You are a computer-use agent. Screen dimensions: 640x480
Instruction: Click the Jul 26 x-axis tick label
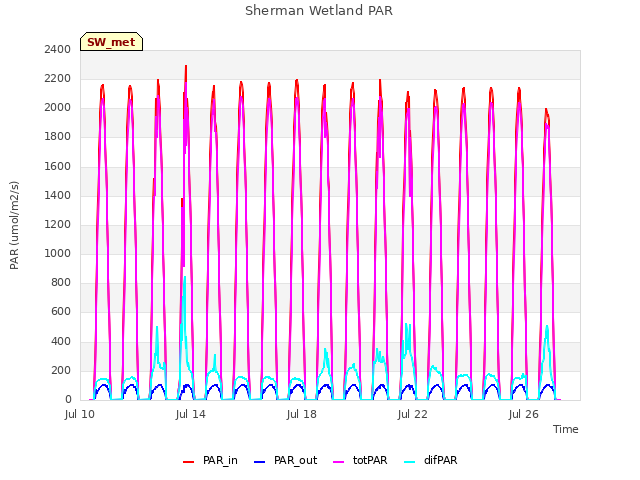(x=524, y=414)
